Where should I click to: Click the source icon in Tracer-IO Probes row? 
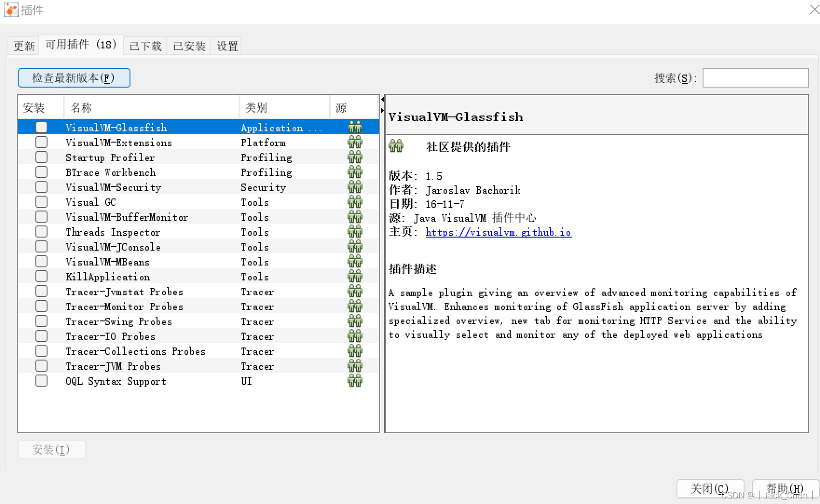pos(355,336)
